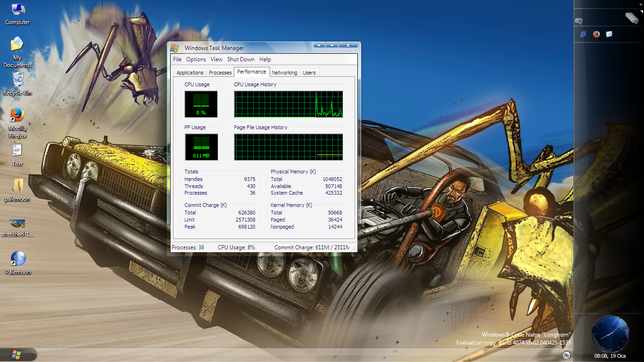Click status bar text 'Processes: 36'
This screenshot has width=644, height=362.
[x=188, y=247]
